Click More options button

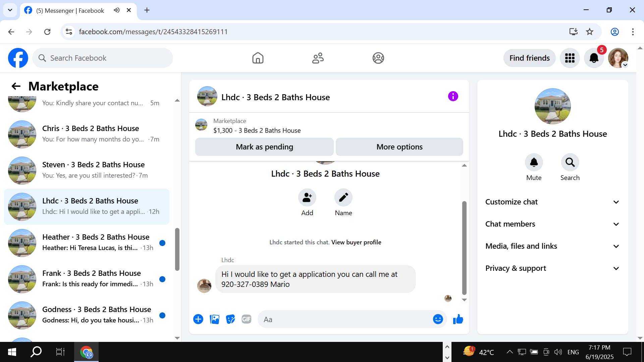(399, 147)
